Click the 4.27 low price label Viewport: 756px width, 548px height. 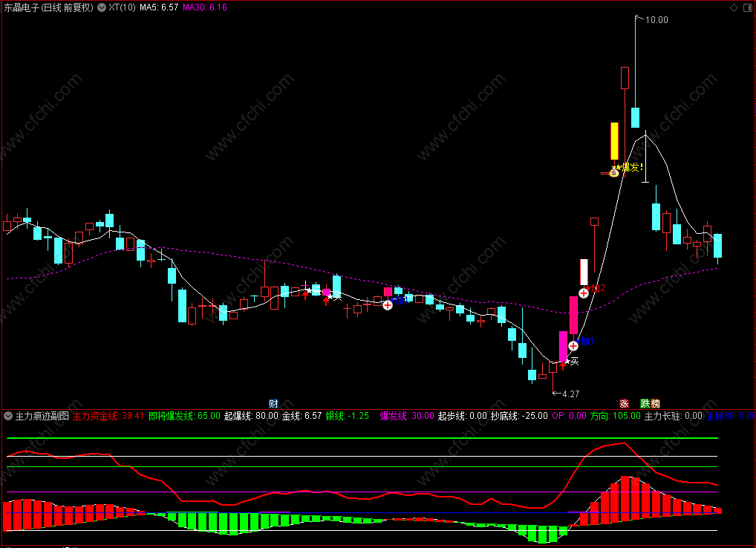click(x=571, y=394)
